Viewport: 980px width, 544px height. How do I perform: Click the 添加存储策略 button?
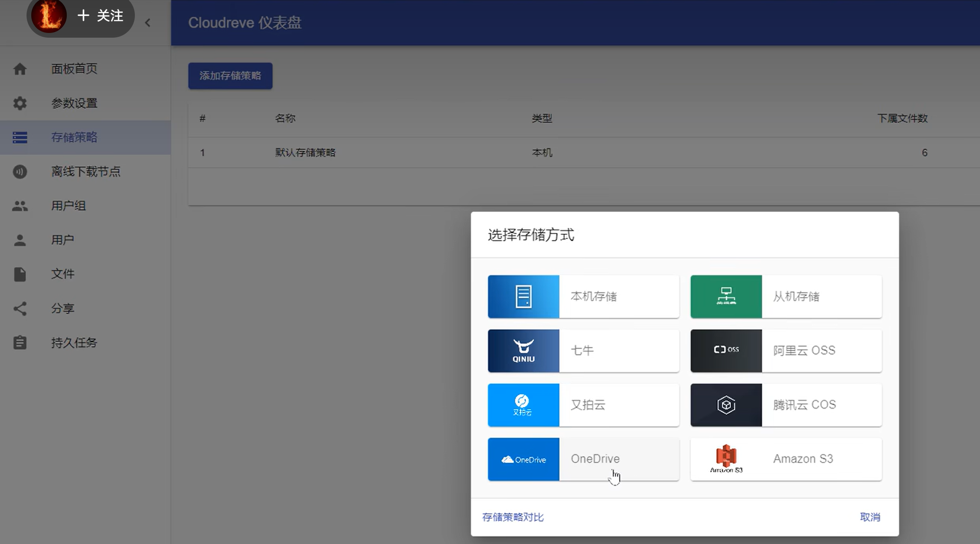(x=230, y=76)
